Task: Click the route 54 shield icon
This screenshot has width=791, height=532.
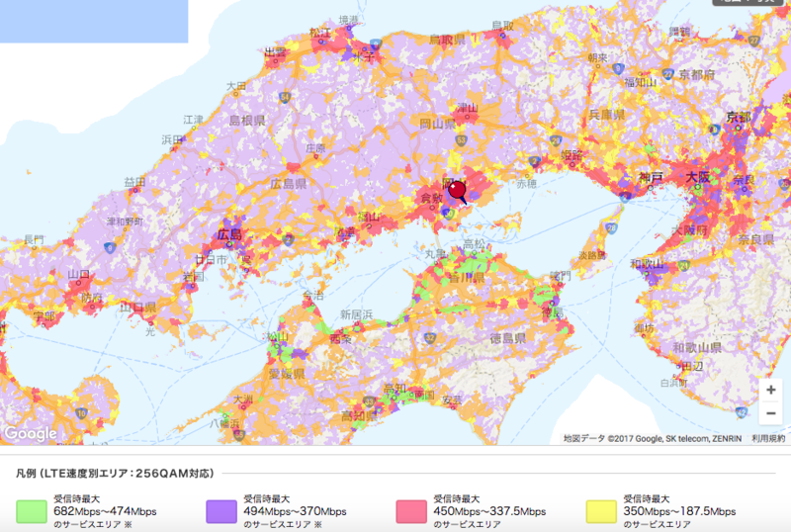Action: 285,97
